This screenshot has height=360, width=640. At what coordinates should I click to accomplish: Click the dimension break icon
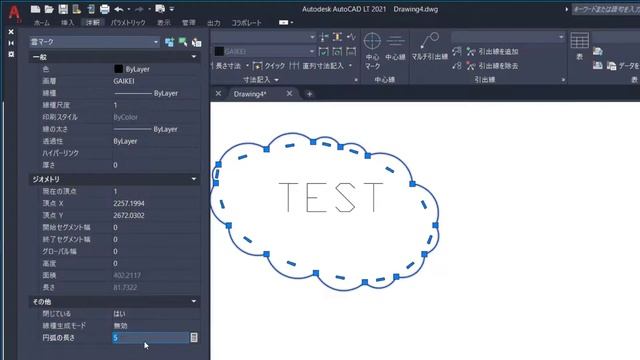click(x=324, y=37)
